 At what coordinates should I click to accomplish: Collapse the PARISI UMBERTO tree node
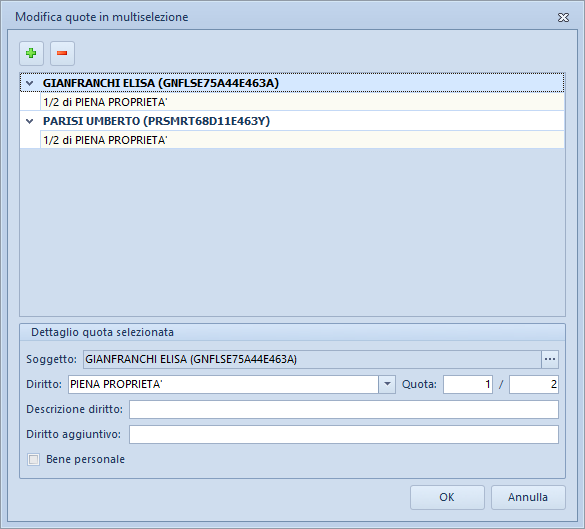tap(30, 121)
